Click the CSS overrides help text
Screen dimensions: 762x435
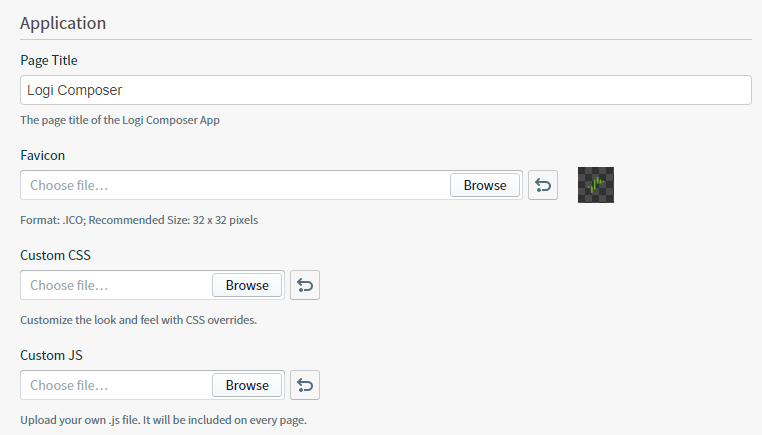coord(139,320)
